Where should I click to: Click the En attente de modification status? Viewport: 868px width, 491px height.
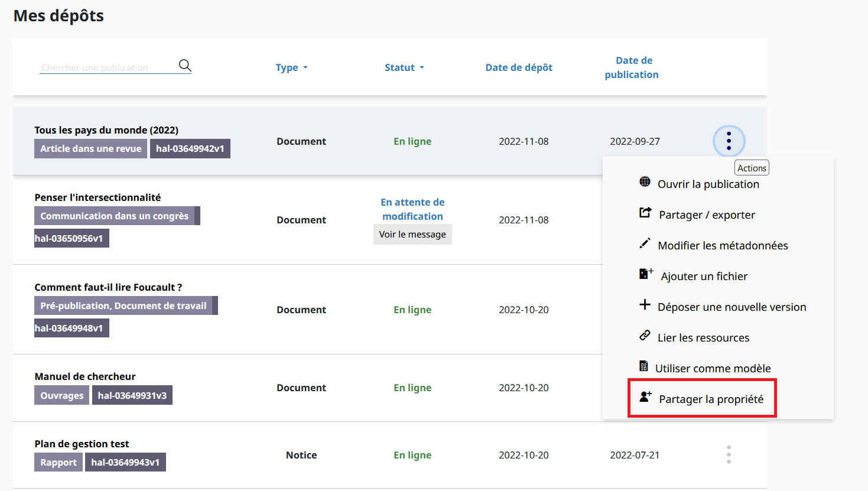pos(412,209)
